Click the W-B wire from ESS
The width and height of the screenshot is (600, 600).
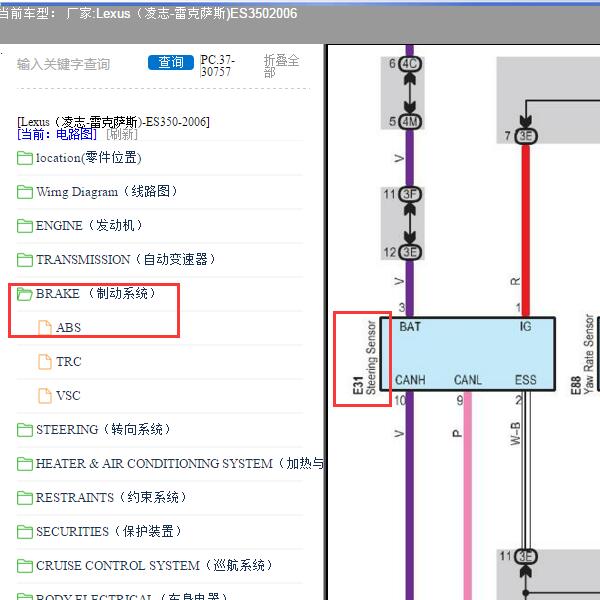(525, 470)
